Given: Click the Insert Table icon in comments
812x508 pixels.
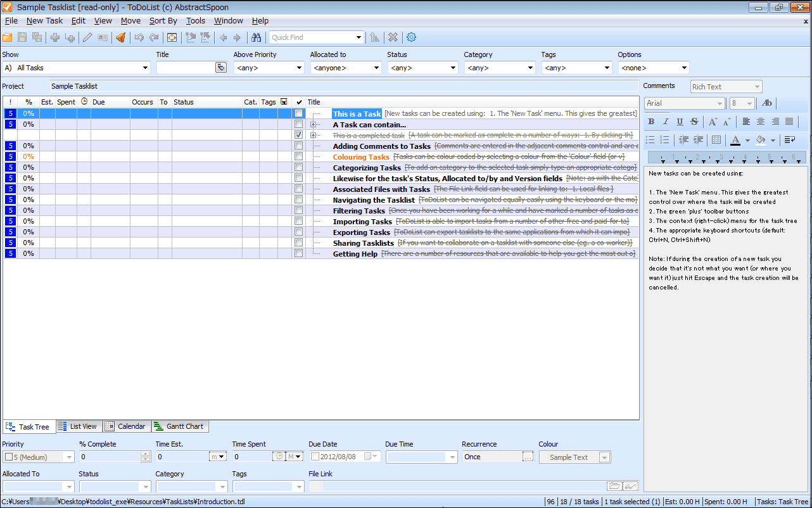Looking at the screenshot, I should 716,139.
